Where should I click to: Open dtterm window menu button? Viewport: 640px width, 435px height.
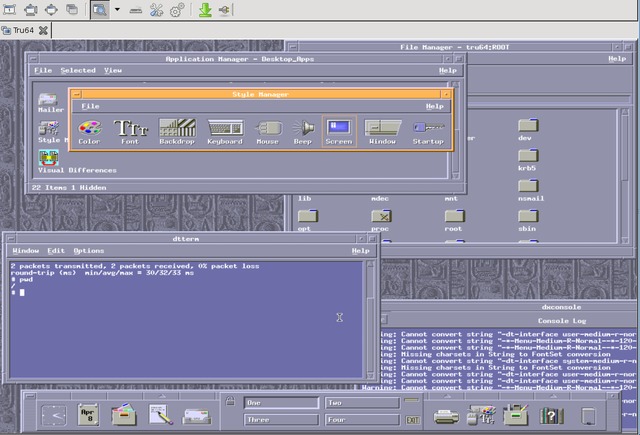pos(11,239)
